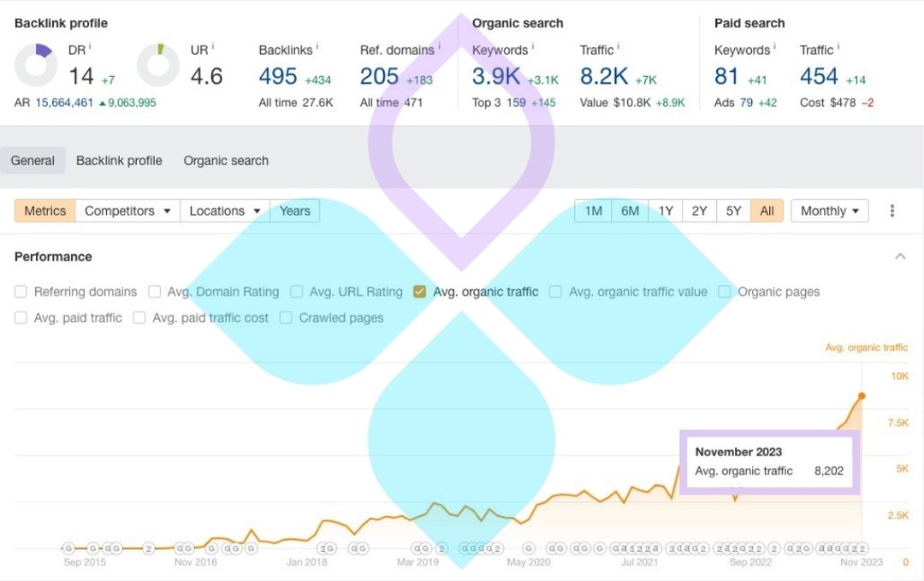
Task: Enable the Referring domains checkbox
Action: pyautogui.click(x=21, y=292)
